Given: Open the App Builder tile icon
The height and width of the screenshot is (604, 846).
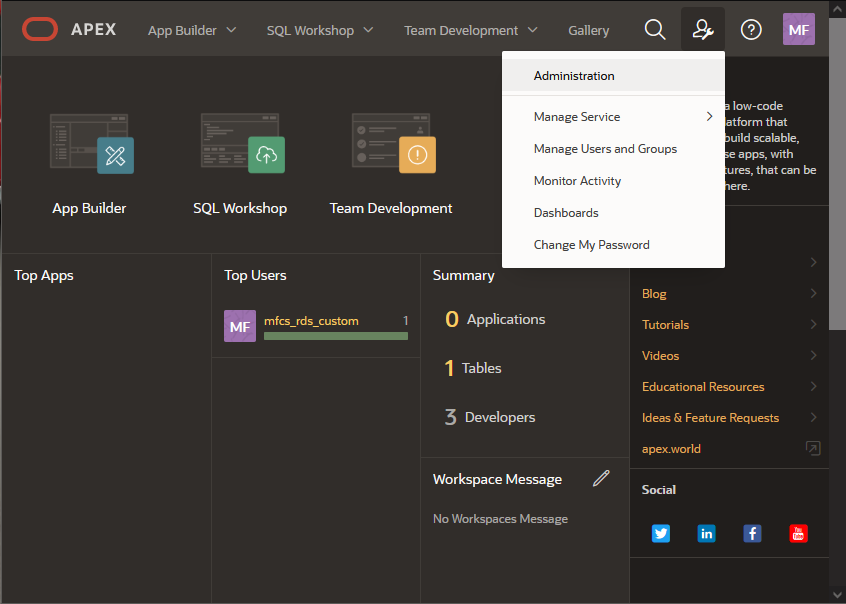Looking at the screenshot, I should (x=92, y=143).
